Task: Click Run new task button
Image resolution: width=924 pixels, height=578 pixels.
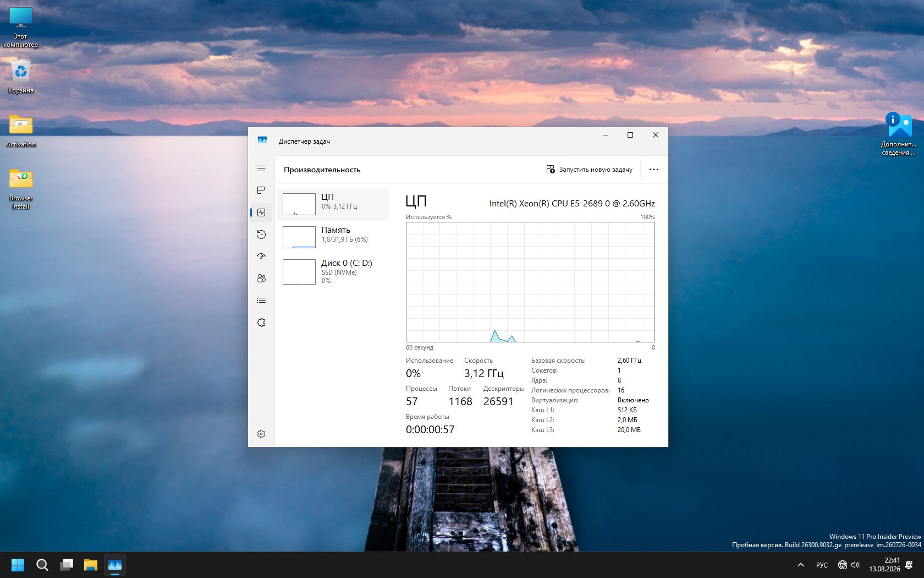Action: 590,170
